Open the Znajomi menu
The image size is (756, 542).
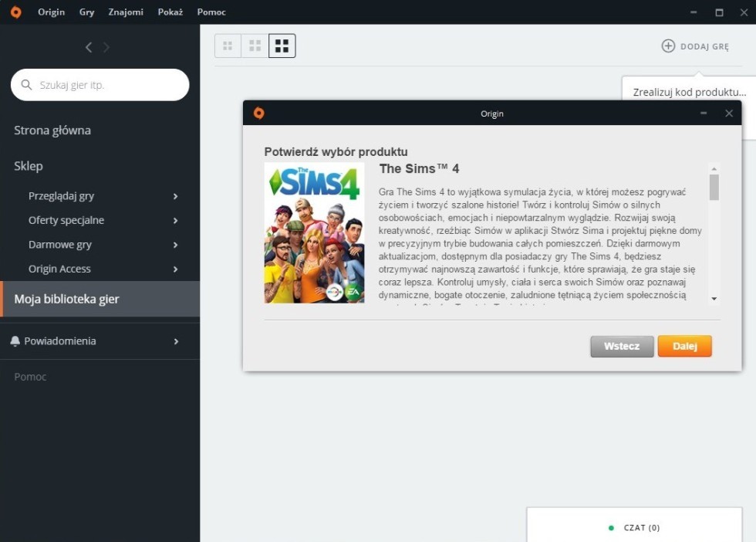(x=126, y=12)
